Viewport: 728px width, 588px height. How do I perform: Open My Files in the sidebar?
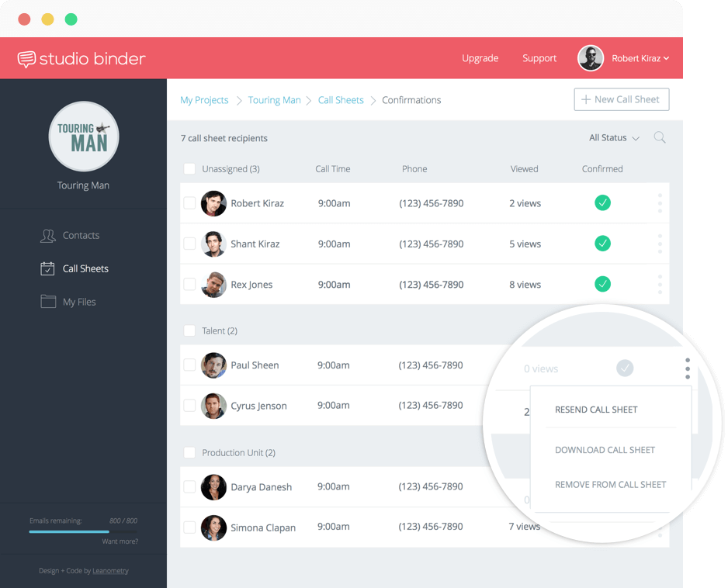pyautogui.click(x=79, y=302)
